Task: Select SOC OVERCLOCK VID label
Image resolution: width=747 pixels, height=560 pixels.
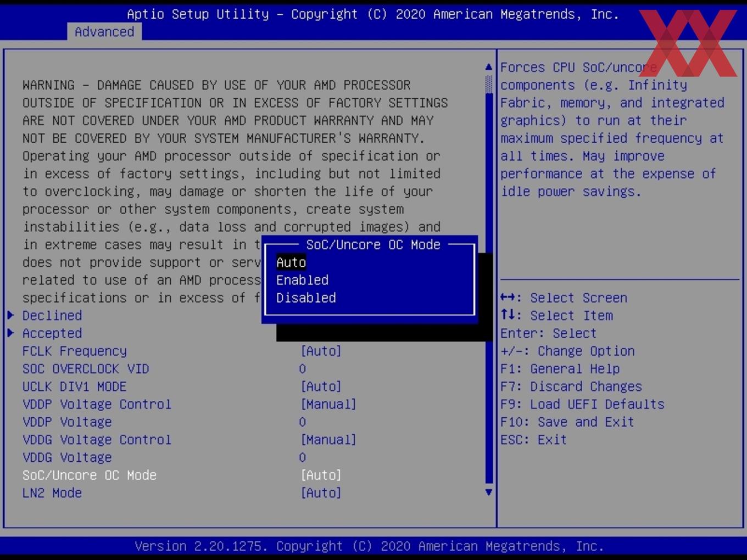Action: pyautogui.click(x=86, y=369)
